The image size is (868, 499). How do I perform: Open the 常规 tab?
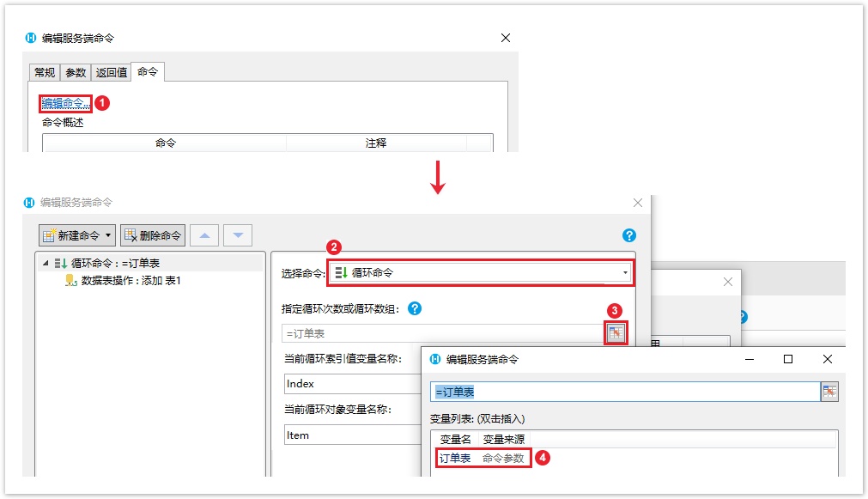[x=45, y=72]
